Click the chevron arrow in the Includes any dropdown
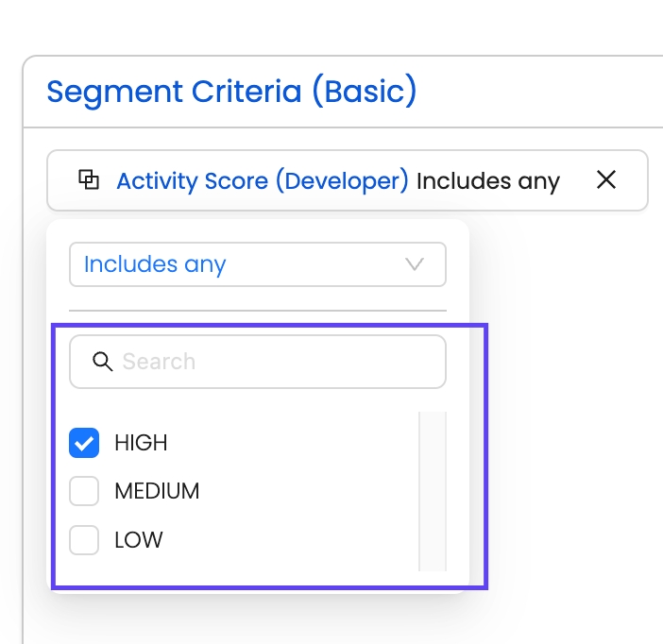This screenshot has width=663, height=644. 415,264
